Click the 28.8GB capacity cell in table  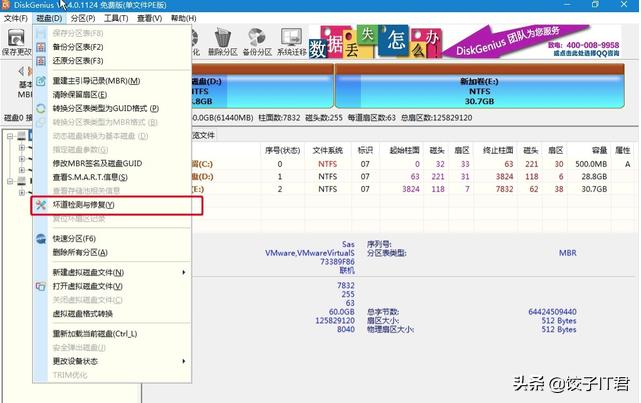594,177
